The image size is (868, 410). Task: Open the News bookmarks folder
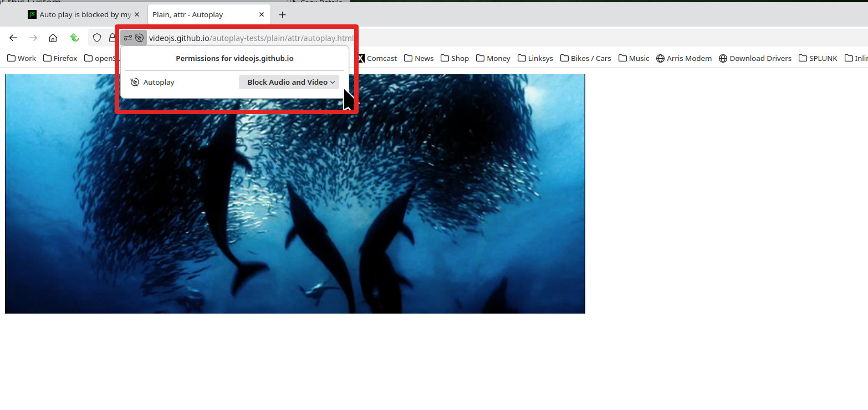[x=418, y=58]
